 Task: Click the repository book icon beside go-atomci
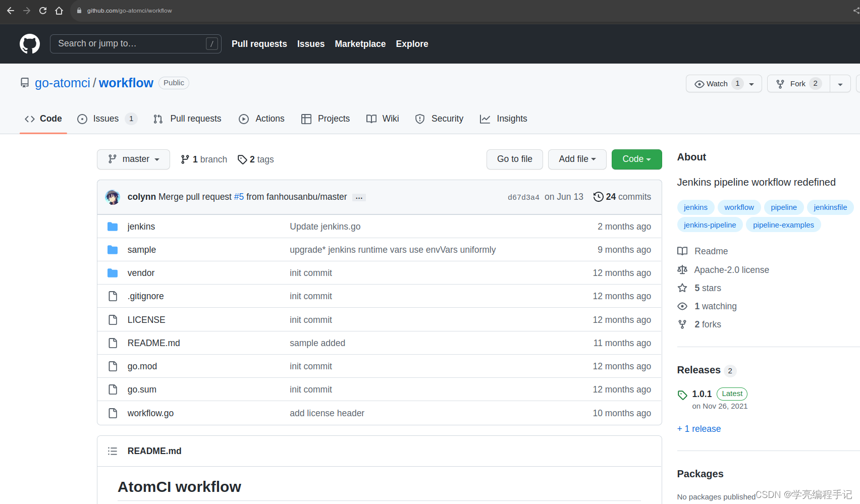tap(25, 83)
